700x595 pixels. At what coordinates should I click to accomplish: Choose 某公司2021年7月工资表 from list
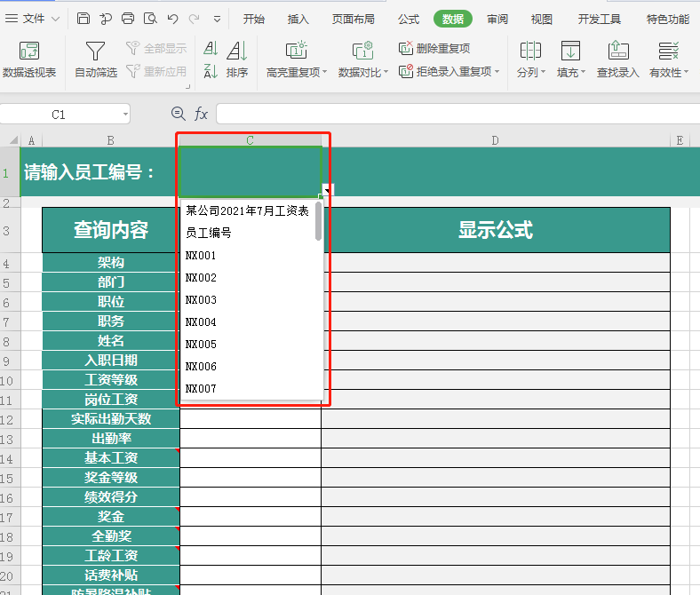(247, 210)
